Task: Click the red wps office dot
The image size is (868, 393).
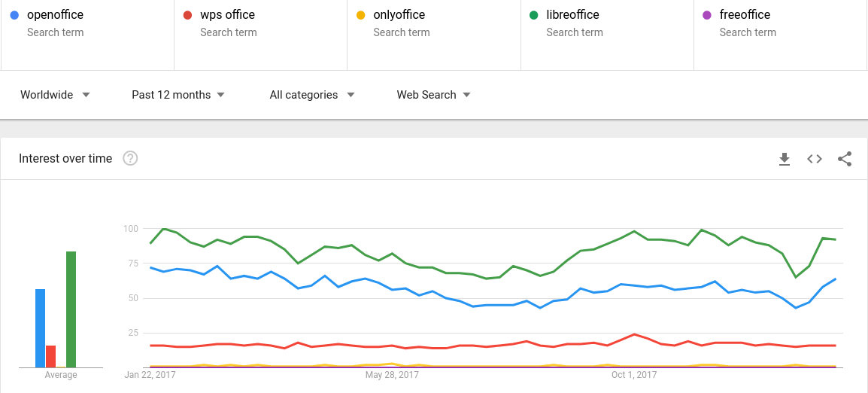Action: coord(187,15)
